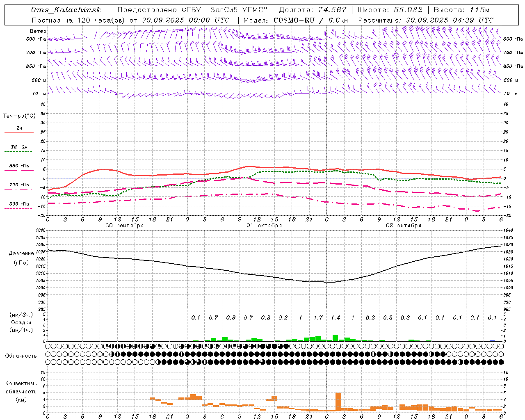This screenshot has height=420, width=525.
Task: Click the 'Ветер' wind panel label
Action: pos(38,31)
